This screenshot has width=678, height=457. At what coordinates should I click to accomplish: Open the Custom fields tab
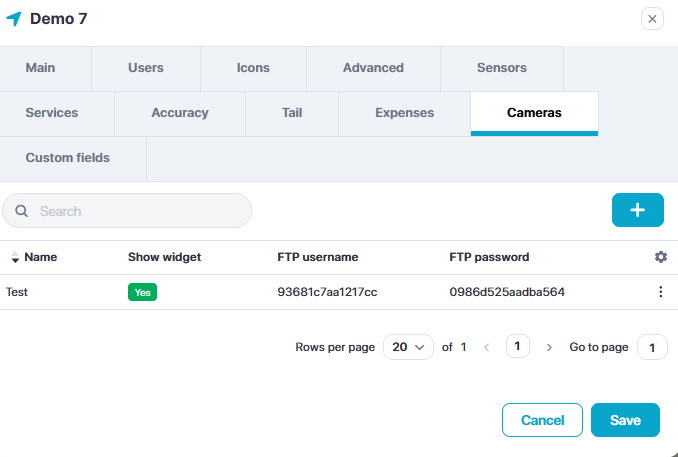[68, 158]
